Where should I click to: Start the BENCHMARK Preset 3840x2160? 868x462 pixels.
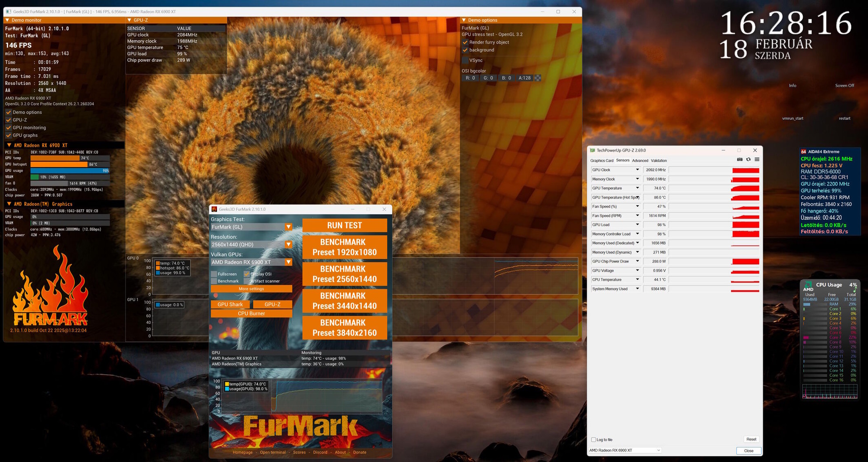click(x=345, y=328)
